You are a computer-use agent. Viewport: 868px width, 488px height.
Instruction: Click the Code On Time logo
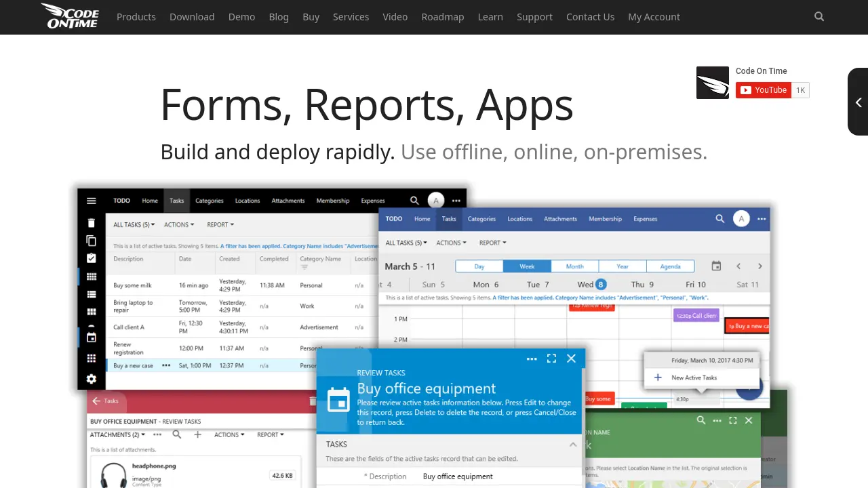(70, 16)
